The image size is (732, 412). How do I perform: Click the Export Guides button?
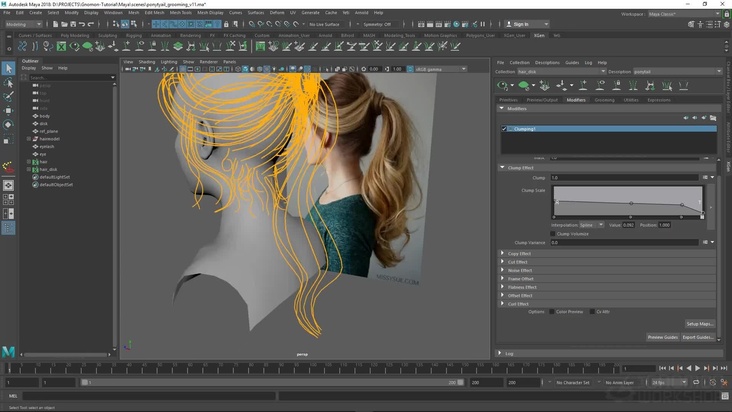tap(698, 337)
